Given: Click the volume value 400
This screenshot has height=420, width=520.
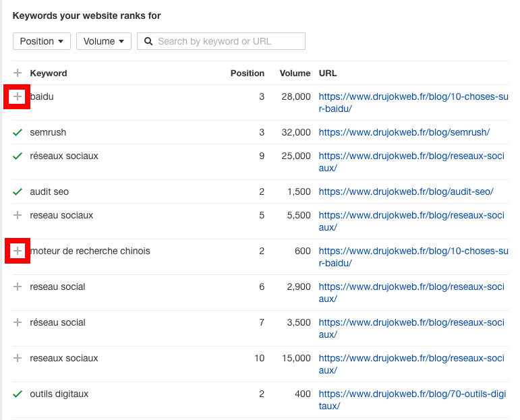Looking at the screenshot, I should [302, 394].
